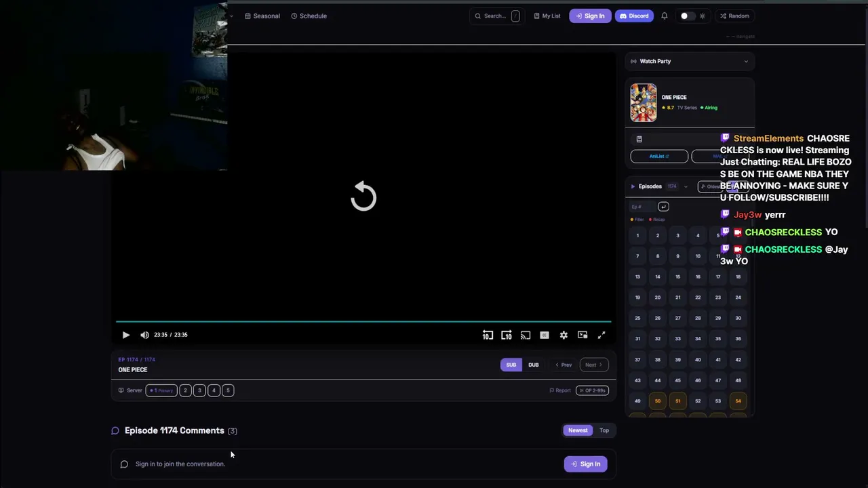Click Sign In beside the comment box
868x488 pixels.
tap(585, 464)
